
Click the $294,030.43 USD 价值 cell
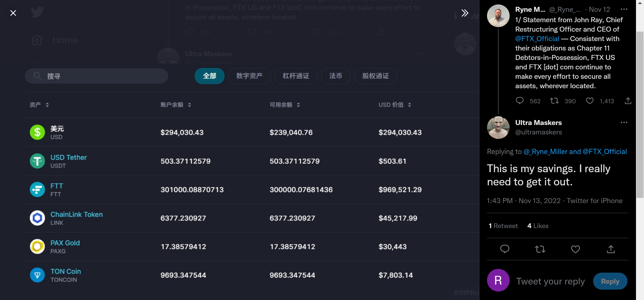[x=400, y=132]
